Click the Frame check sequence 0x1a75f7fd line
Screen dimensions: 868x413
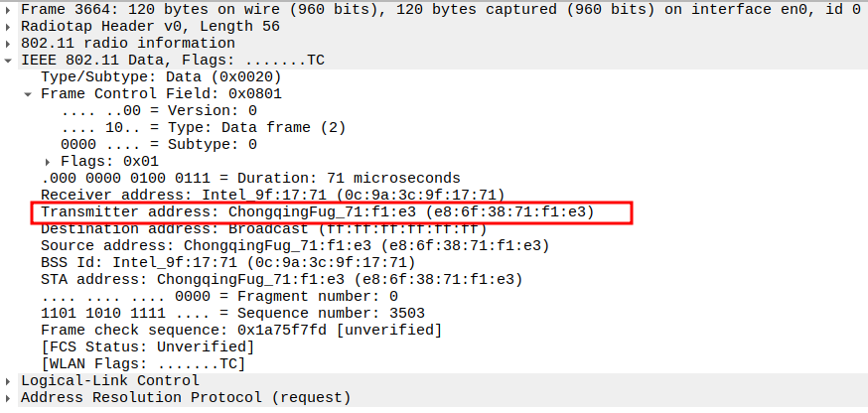coord(240,330)
